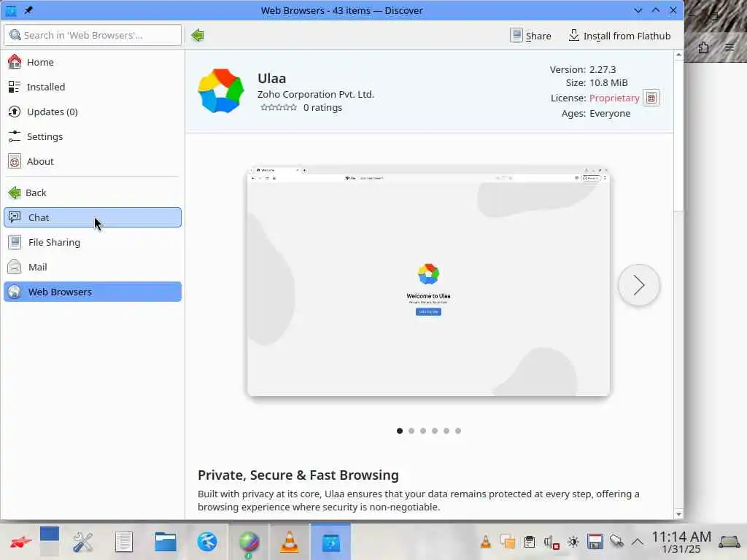Click the scrollbar down arrow
The height and width of the screenshot is (560, 747).
pos(679,514)
